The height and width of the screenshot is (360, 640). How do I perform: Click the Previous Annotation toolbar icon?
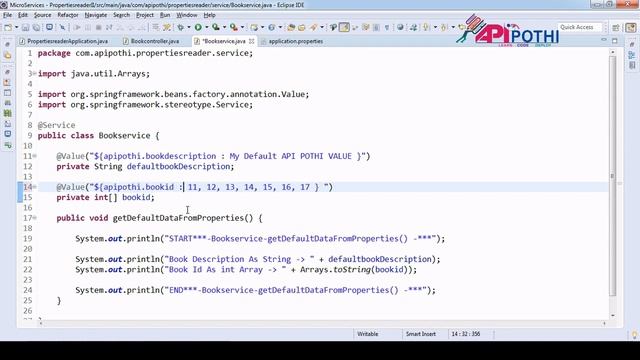click(444, 27)
